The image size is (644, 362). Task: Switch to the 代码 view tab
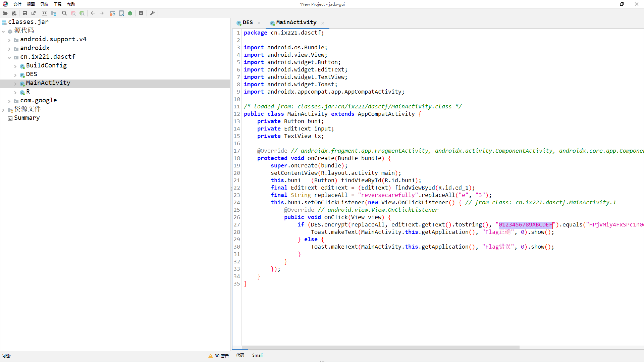tap(240, 355)
